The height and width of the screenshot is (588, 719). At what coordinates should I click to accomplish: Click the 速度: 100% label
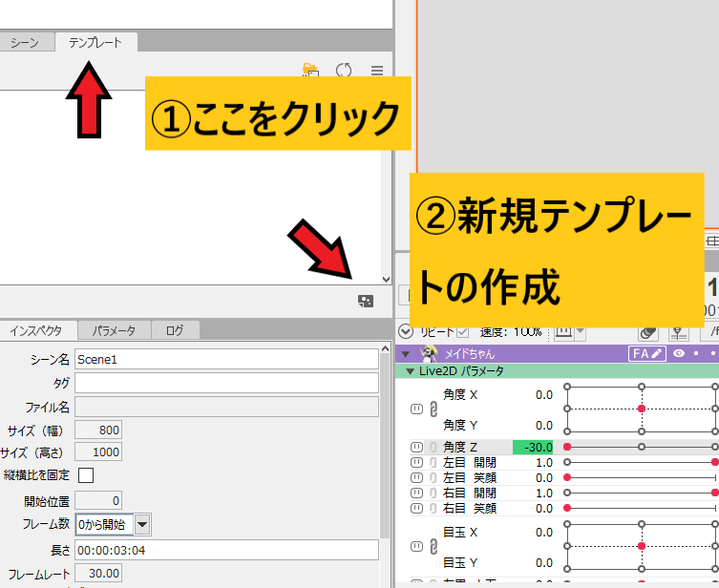click(511, 332)
